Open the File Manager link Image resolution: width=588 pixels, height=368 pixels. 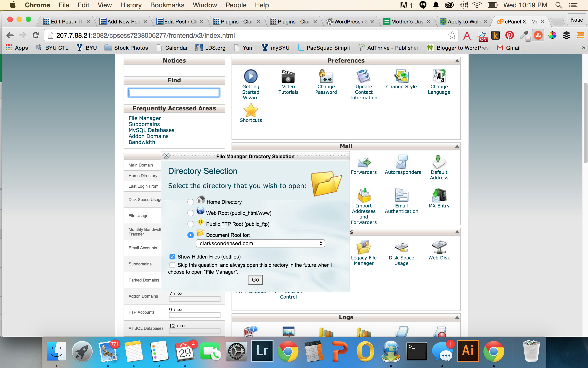point(144,118)
